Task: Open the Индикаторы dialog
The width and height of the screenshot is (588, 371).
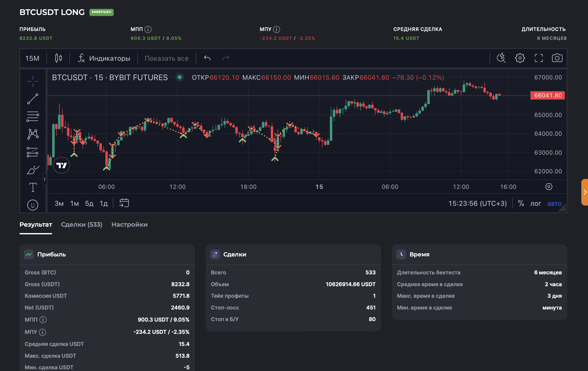Action: 104,58
